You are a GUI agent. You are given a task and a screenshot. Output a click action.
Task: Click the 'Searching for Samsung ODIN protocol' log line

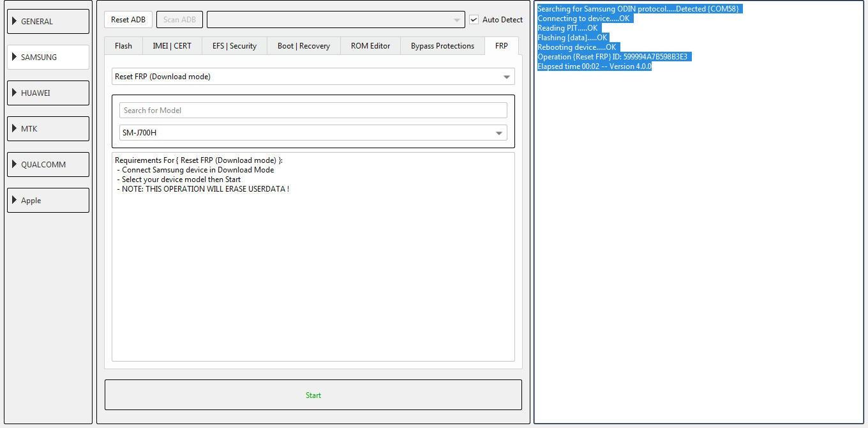[639, 9]
